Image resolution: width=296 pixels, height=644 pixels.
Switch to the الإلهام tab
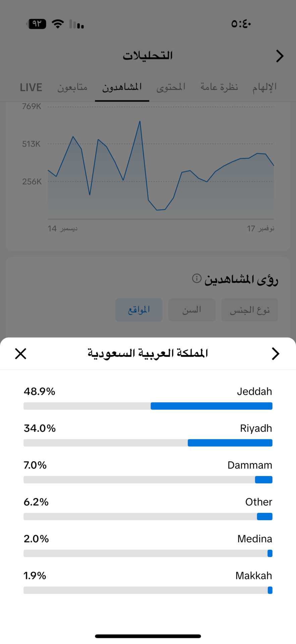pos(264,88)
